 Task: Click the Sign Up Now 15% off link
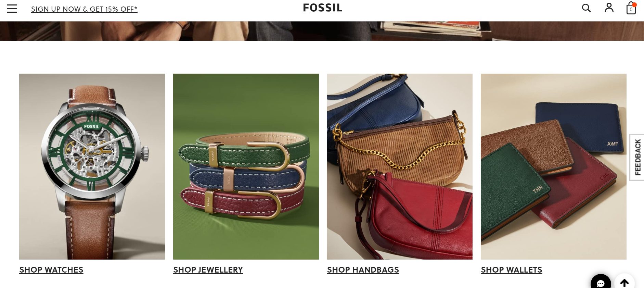(84, 9)
